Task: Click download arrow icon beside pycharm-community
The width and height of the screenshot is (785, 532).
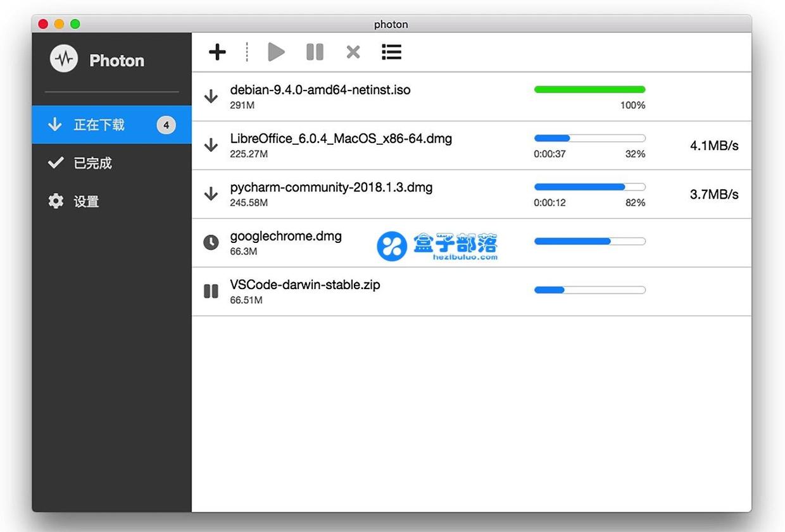Action: (x=211, y=194)
